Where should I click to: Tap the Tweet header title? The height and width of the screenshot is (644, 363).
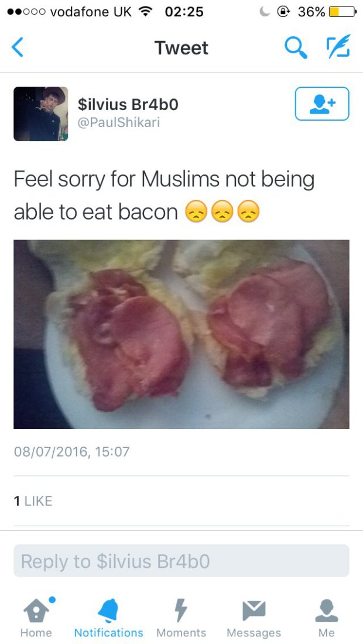tap(181, 48)
